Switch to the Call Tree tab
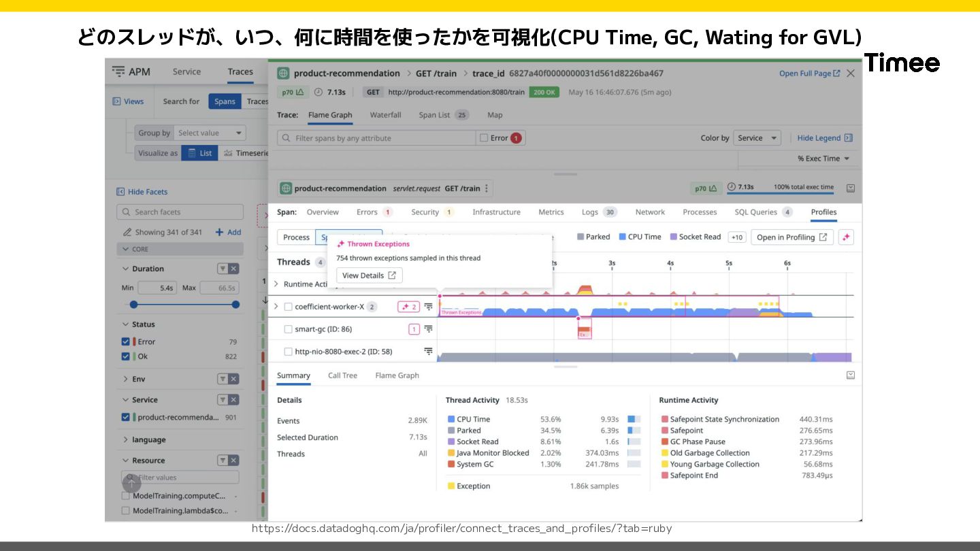The height and width of the screenshot is (551, 980). click(342, 375)
